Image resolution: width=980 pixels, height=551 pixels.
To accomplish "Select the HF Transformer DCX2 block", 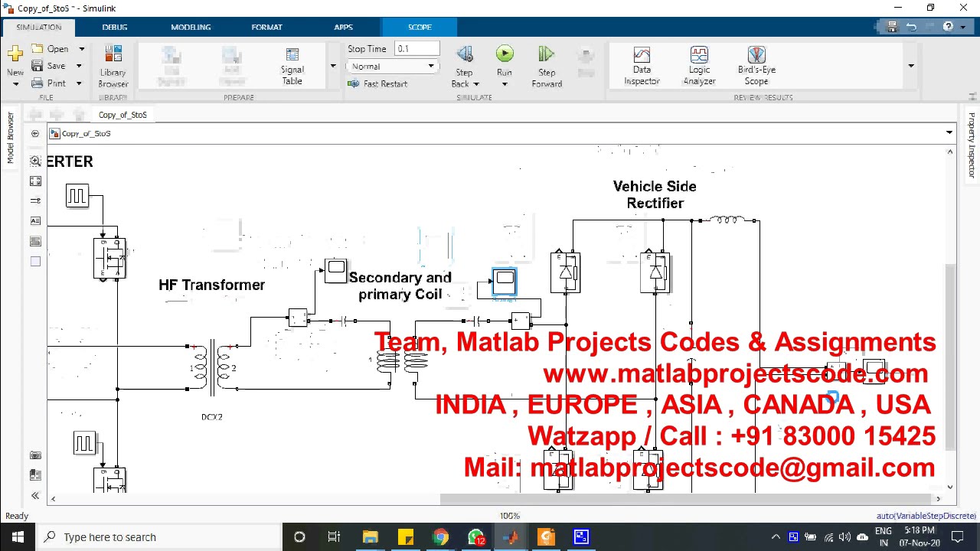I will pyautogui.click(x=212, y=368).
